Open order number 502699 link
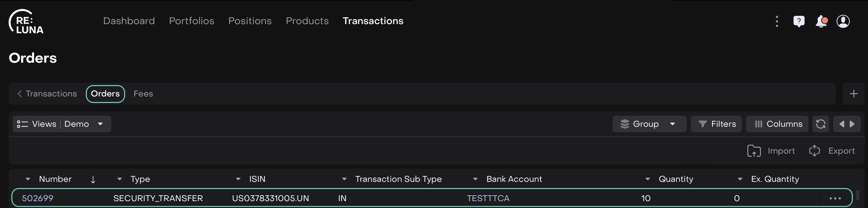This screenshot has width=868, height=208. click(x=38, y=198)
